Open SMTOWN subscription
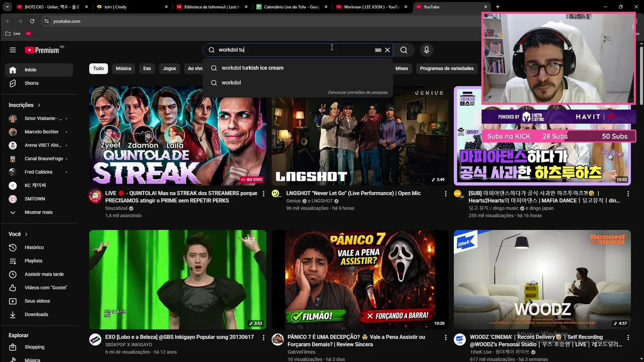 tap(39, 199)
